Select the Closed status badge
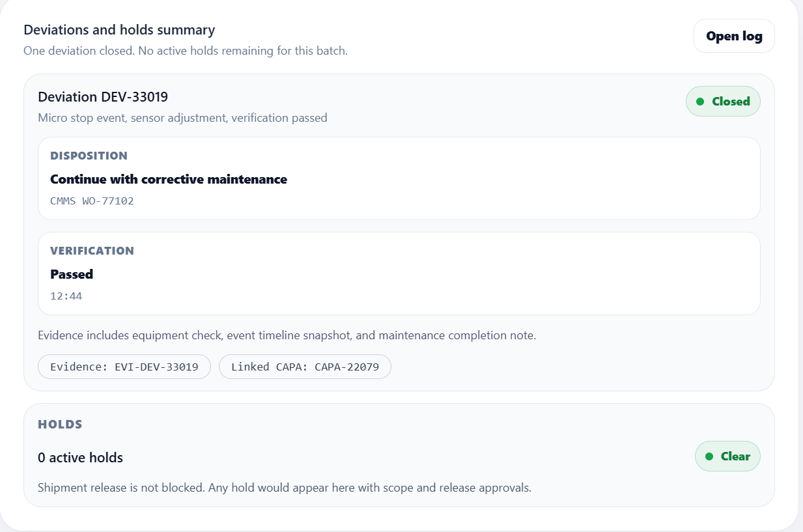This screenshot has width=803, height=532. coord(723,102)
